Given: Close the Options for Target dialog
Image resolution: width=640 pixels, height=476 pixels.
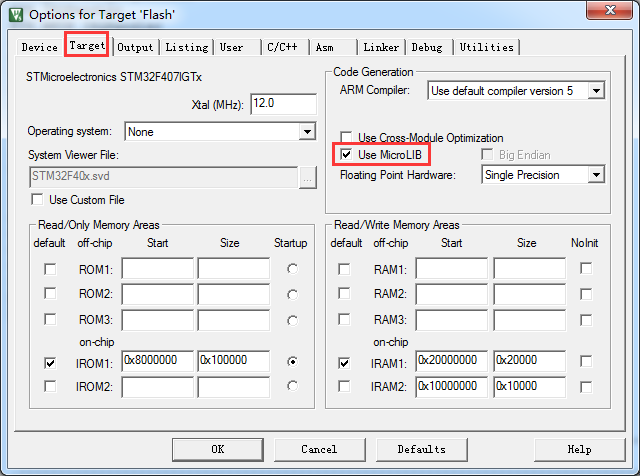Looking at the screenshot, I should pyautogui.click(x=609, y=10).
